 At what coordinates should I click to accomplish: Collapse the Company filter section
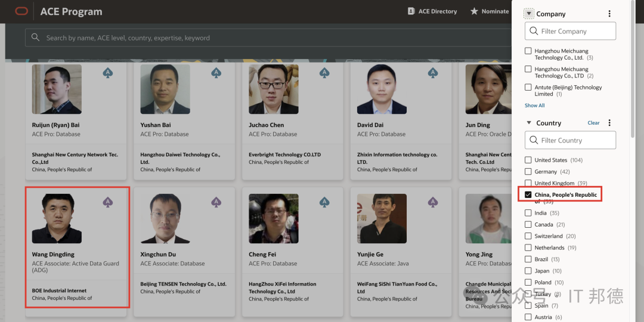[x=529, y=14]
